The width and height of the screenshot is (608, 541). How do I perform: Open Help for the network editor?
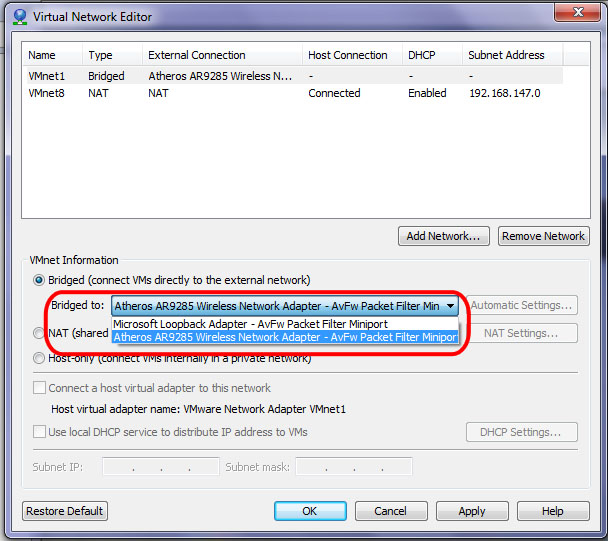(x=553, y=511)
